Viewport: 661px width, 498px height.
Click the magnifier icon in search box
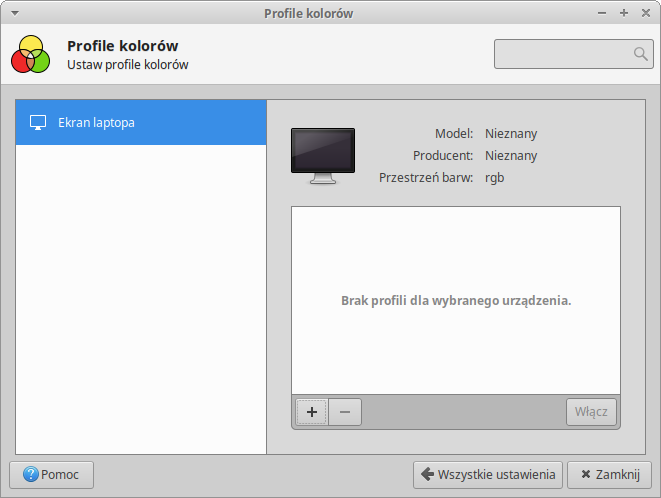640,54
